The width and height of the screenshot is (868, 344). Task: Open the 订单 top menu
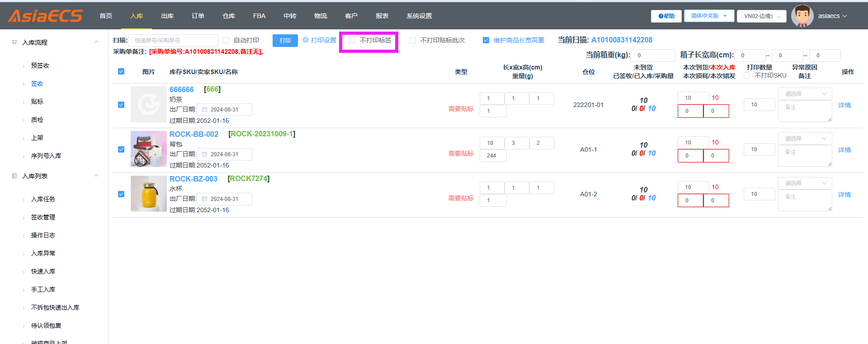tap(198, 16)
